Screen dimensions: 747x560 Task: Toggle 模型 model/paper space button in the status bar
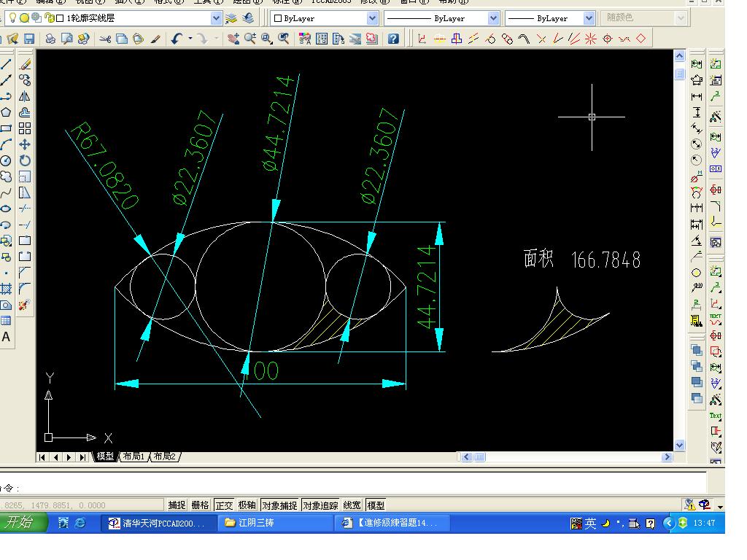[x=376, y=505]
